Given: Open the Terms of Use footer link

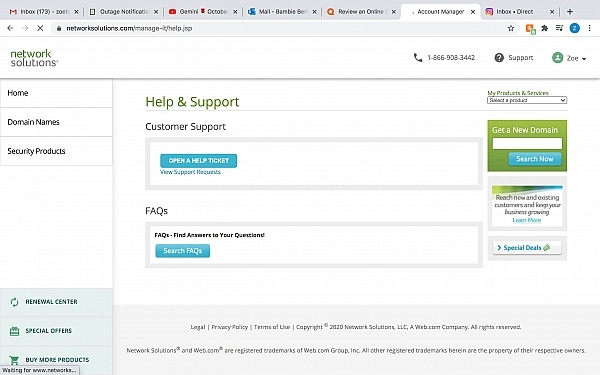Looking at the screenshot, I should [272, 327].
